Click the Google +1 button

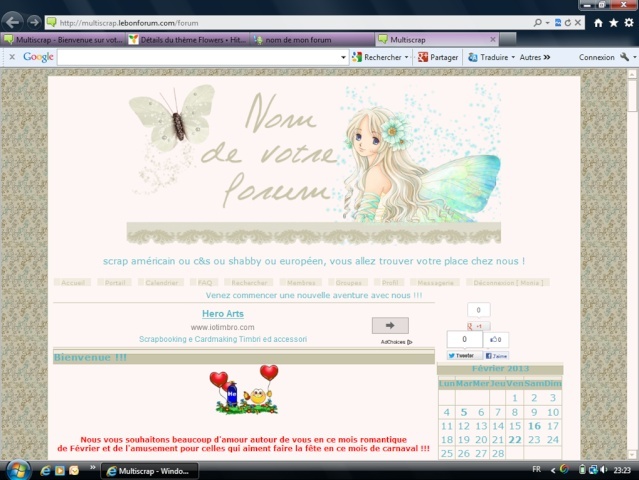click(478, 326)
